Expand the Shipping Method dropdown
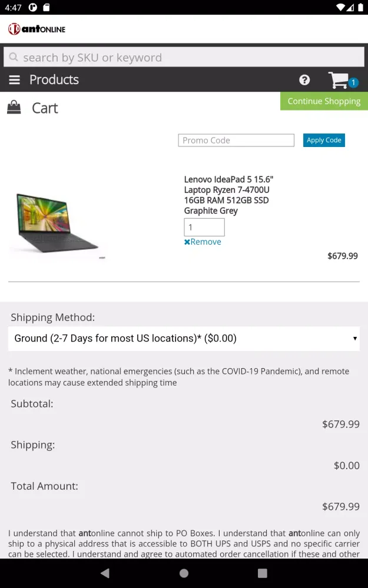This screenshot has height=588, width=368. click(x=184, y=338)
